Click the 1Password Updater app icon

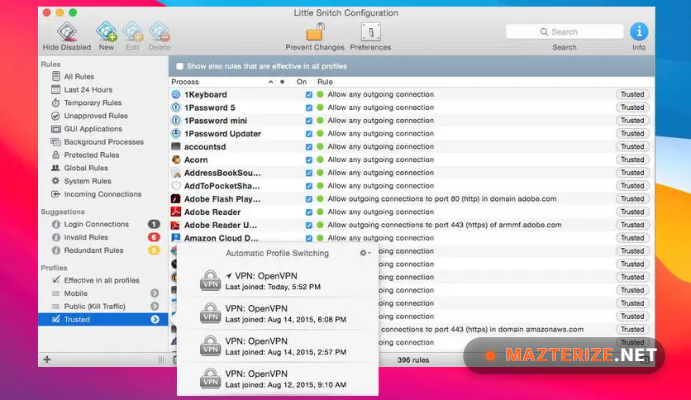click(x=176, y=133)
